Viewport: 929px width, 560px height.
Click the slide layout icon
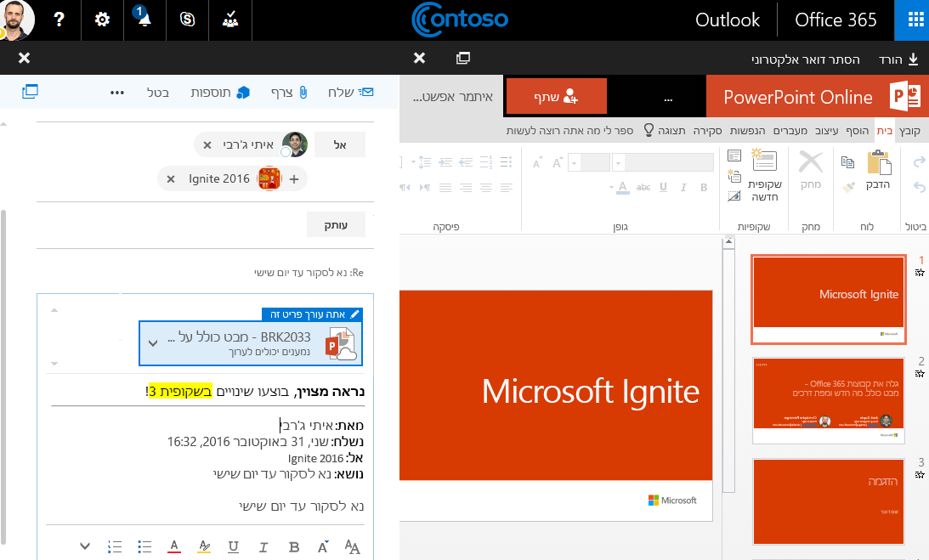[x=734, y=156]
